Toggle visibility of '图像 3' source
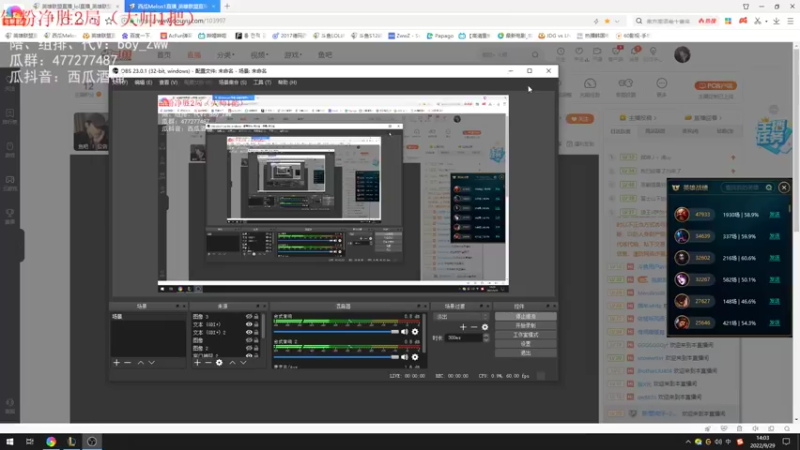 (x=249, y=316)
